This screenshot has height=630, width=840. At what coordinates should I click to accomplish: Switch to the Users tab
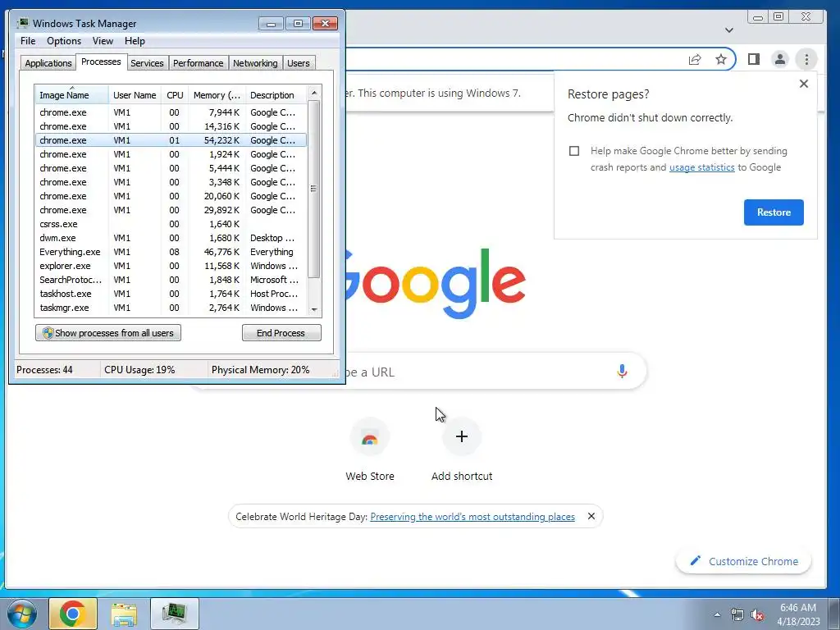click(299, 63)
